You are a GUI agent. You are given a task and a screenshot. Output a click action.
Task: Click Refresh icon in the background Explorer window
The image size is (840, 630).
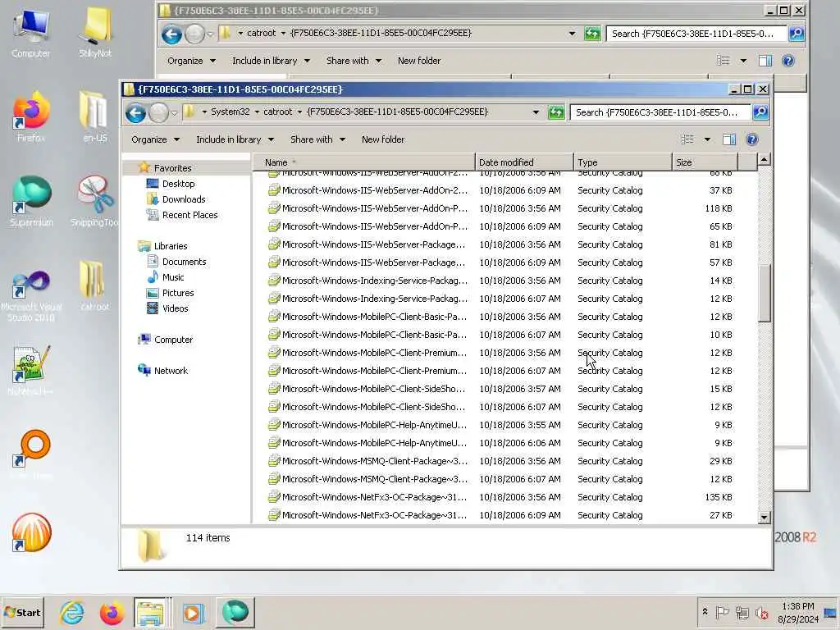592,34
